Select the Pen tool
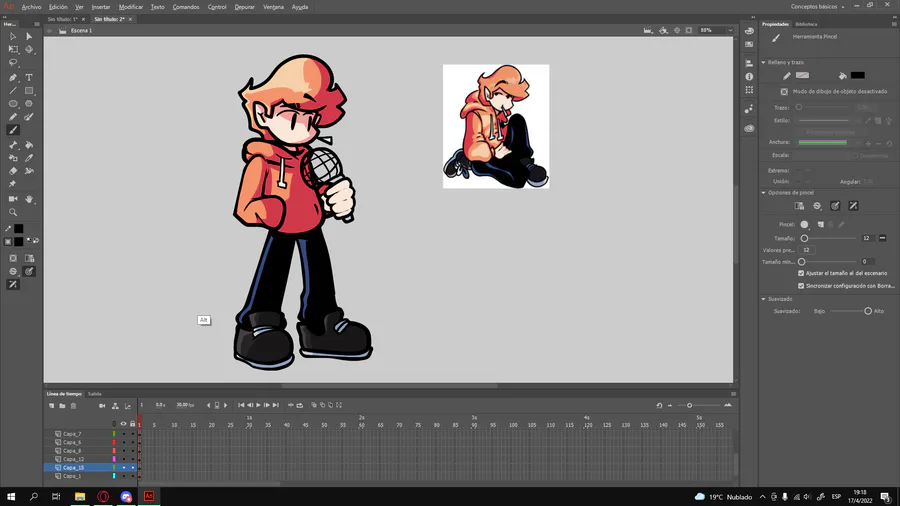This screenshot has width=900, height=506. 13,77
